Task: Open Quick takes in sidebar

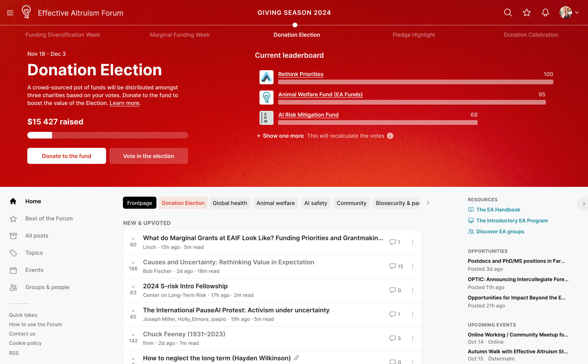Action: (x=23, y=315)
